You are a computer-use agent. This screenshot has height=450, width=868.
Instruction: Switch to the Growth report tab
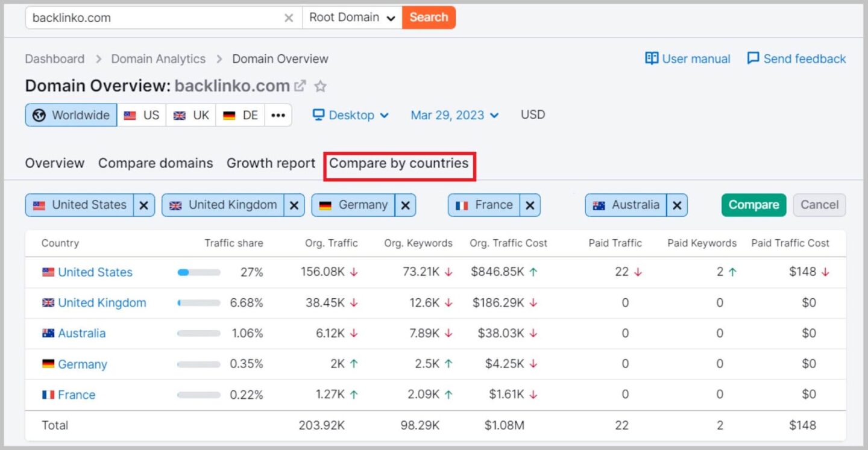pyautogui.click(x=271, y=163)
